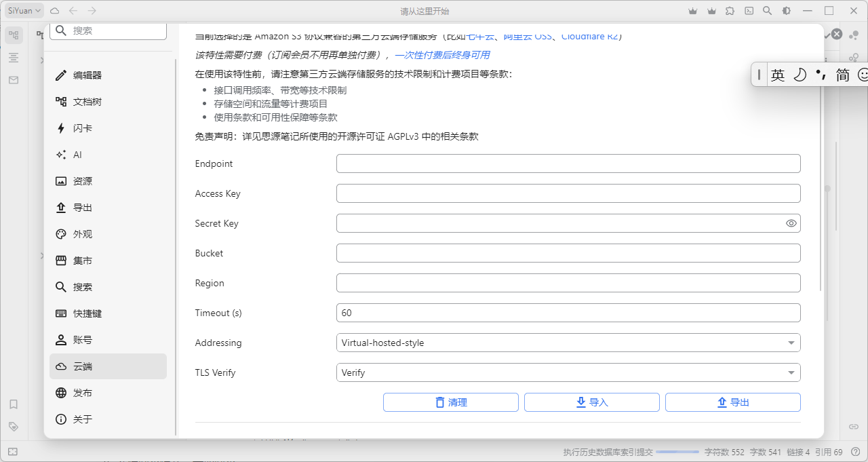Screen dimensions: 868x462
Task: Click the Timeout (s) field showing 60
Action: click(x=568, y=313)
